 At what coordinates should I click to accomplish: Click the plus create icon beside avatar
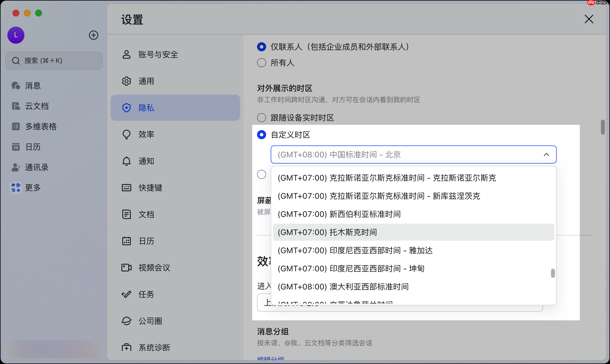coord(94,35)
